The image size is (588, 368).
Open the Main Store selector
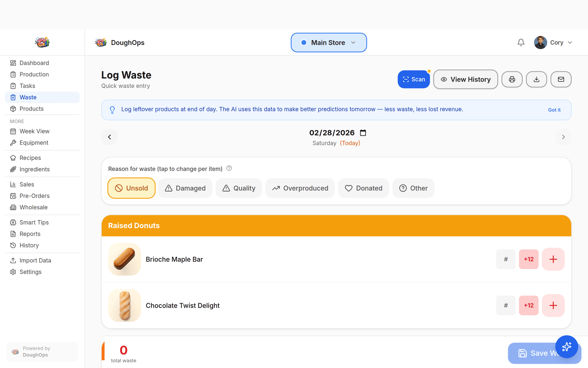[x=329, y=42]
